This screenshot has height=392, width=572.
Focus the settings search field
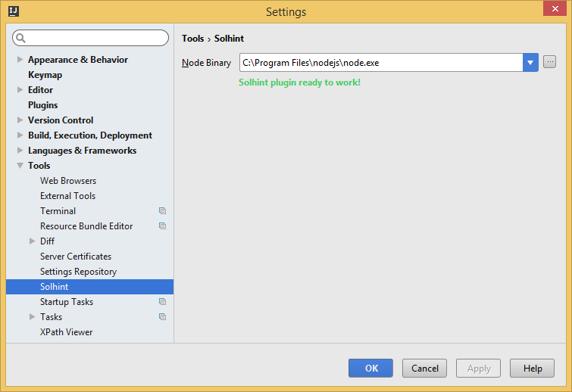coord(90,38)
